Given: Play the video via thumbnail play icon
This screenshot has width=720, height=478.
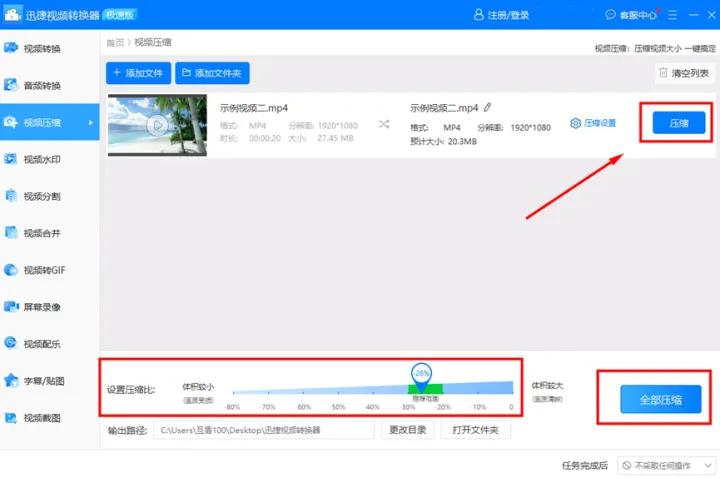Looking at the screenshot, I should click(157, 125).
